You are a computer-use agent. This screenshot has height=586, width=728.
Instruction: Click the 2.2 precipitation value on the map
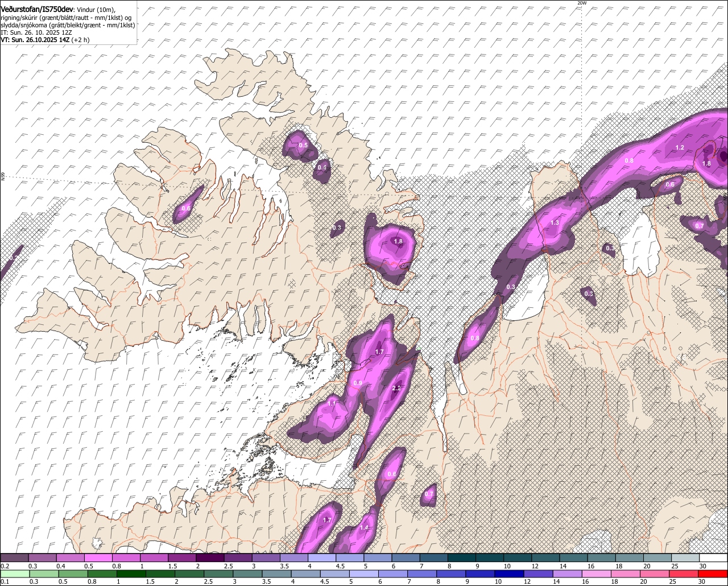[x=397, y=389]
